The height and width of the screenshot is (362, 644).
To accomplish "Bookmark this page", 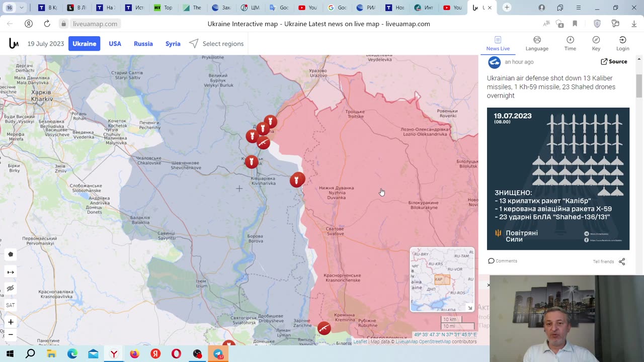I will (575, 24).
